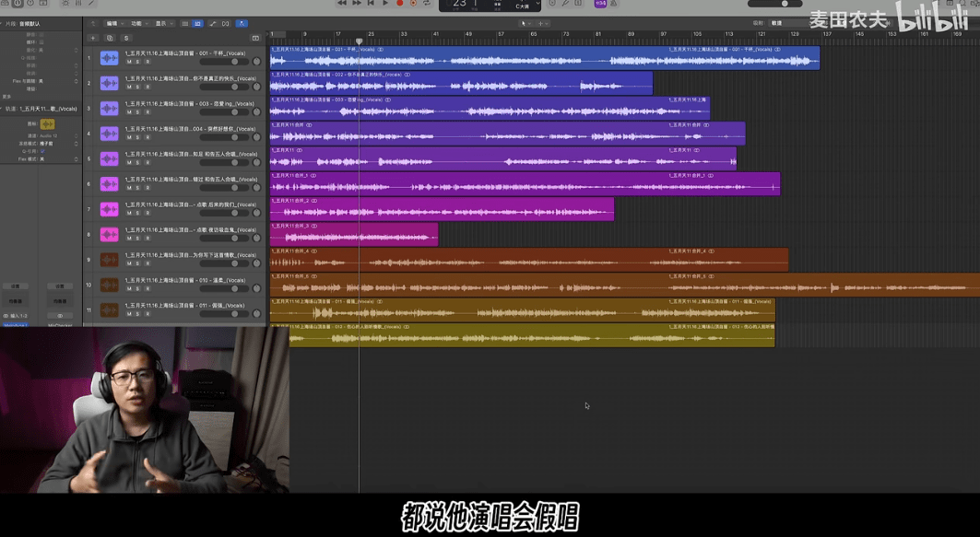This screenshot has width=980, height=537.
Task: Click the duplicate track icon beside plus
Action: pyautogui.click(x=110, y=39)
